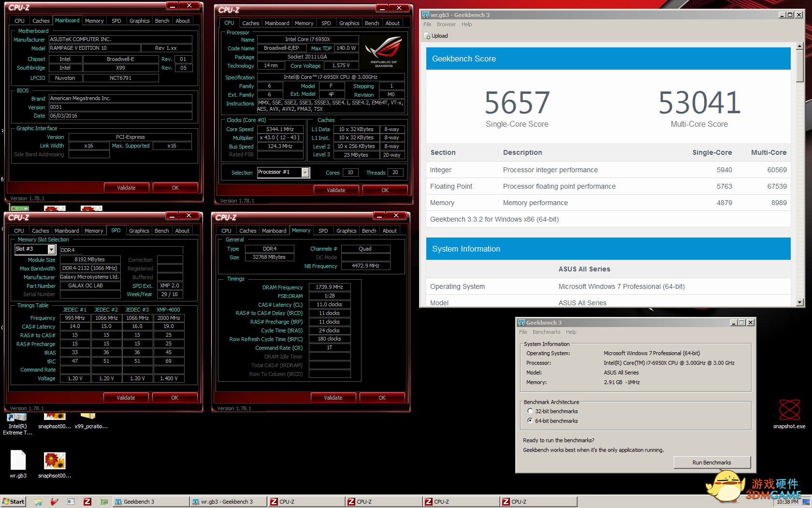This screenshot has width=812, height=508.
Task: Switch to the Caches tab in Mainboard CPU-Z window
Action: coord(41,21)
